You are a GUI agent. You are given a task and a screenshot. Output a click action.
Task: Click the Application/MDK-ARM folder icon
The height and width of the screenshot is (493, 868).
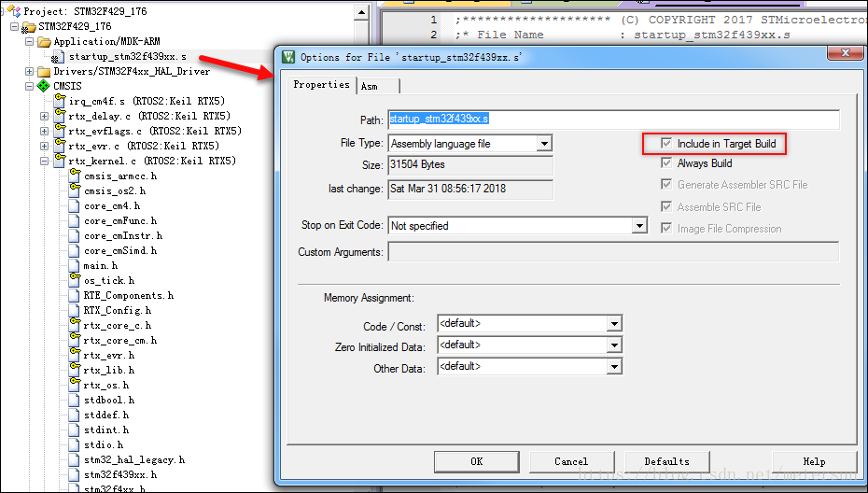(x=44, y=41)
